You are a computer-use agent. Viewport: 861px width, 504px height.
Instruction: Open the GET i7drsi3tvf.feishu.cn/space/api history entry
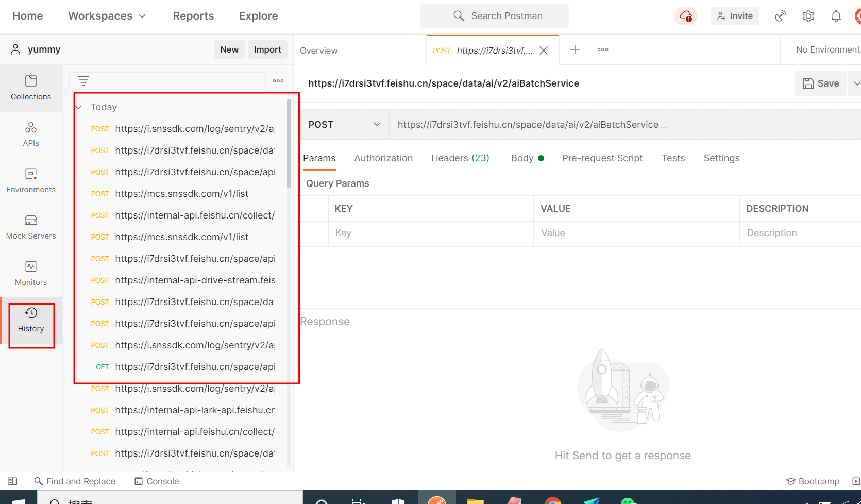pos(183,367)
